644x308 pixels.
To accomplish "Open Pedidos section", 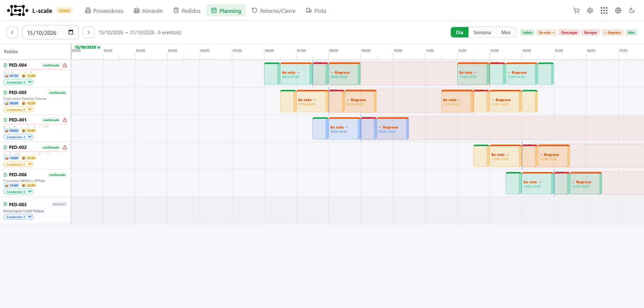I will click(187, 11).
